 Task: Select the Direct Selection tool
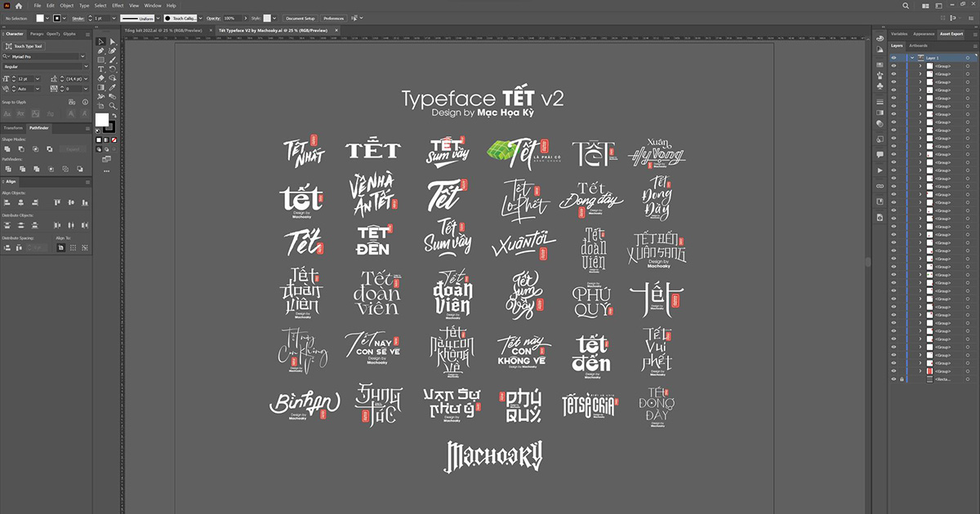(112, 42)
